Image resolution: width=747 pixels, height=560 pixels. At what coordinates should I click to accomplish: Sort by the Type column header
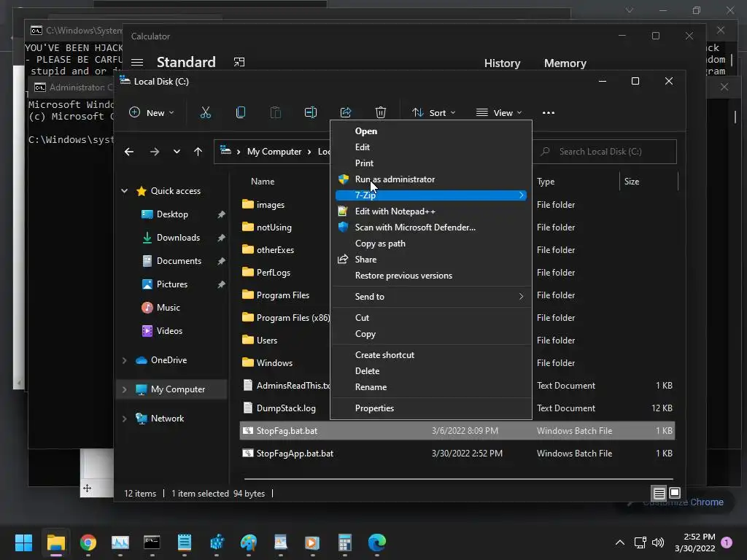point(546,182)
